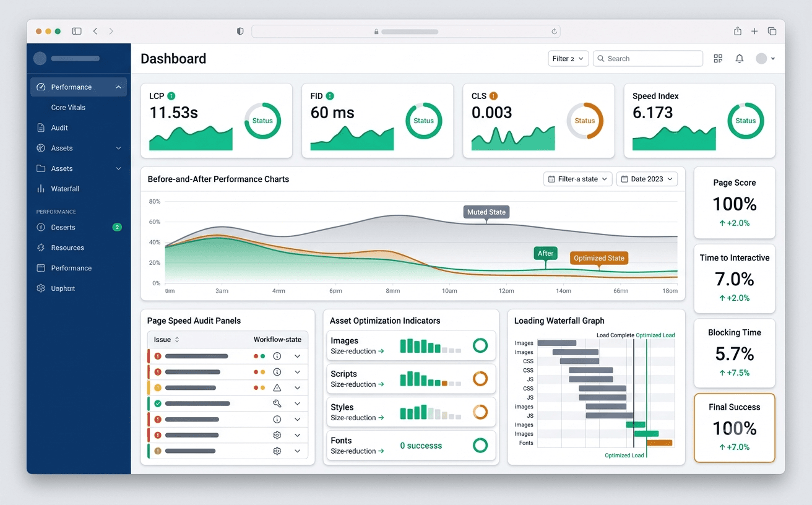This screenshot has height=505, width=812.
Task: Click the green badge next to FID
Action: pos(330,96)
